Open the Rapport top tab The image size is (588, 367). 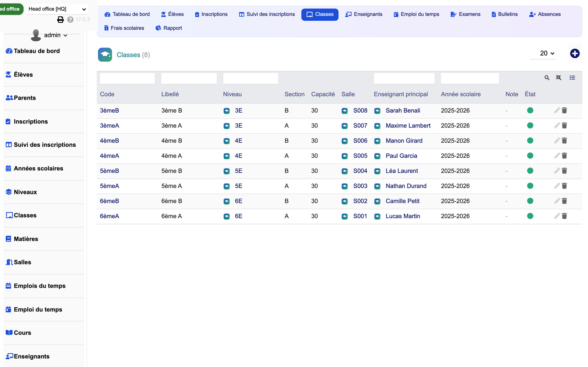tap(169, 28)
